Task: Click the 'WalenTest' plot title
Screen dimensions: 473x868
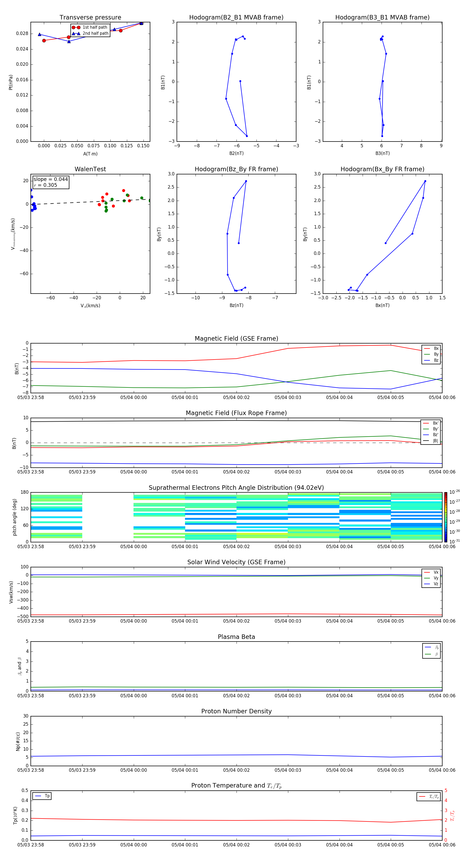Action: (90, 169)
